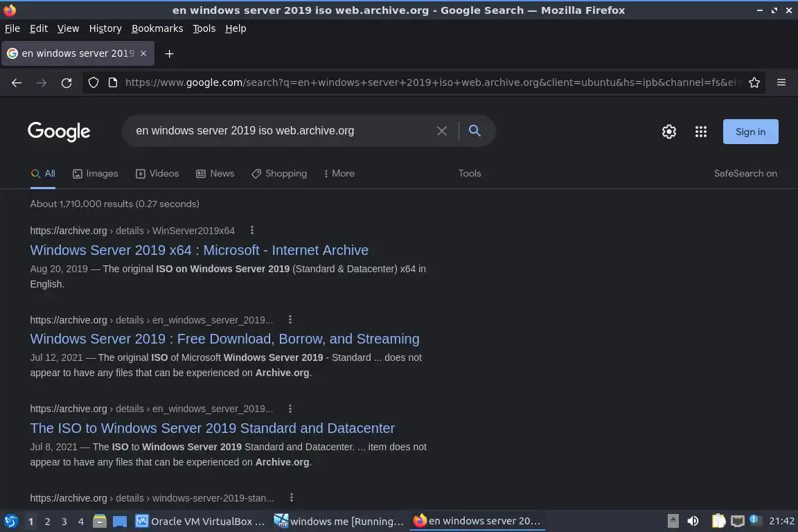Switch to workspace 1 in the taskbar
The width and height of the screenshot is (798, 532).
click(31, 522)
